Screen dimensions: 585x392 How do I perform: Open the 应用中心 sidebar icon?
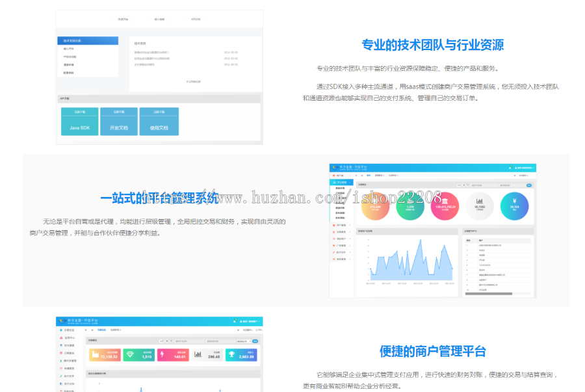(x=60, y=337)
